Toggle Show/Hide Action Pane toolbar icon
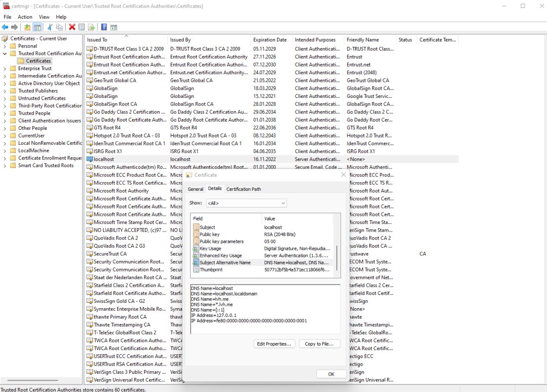The width and height of the screenshot is (547, 392). [x=114, y=27]
